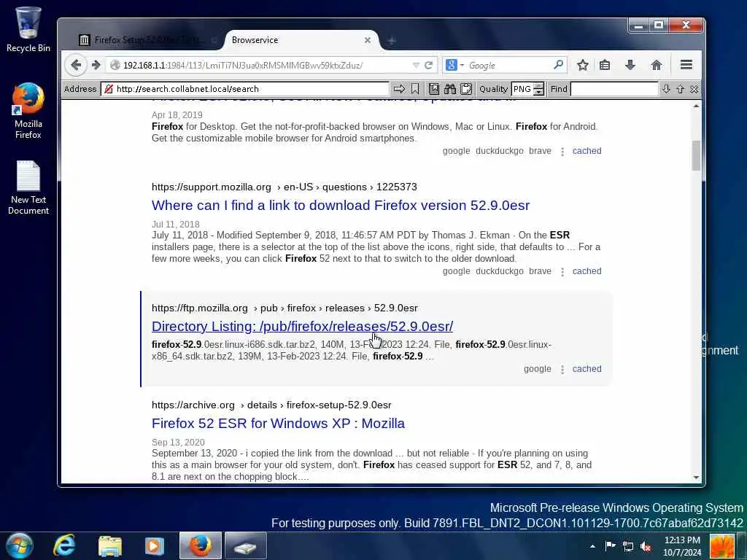The width and height of the screenshot is (747, 560).
Task: Open the Google search engine selector dropdown
Action: 454,65
